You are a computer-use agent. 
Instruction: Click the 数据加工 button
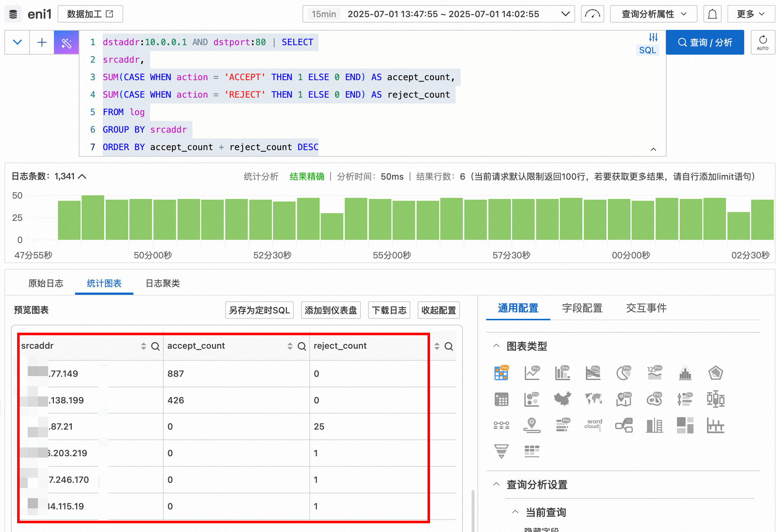click(x=90, y=14)
